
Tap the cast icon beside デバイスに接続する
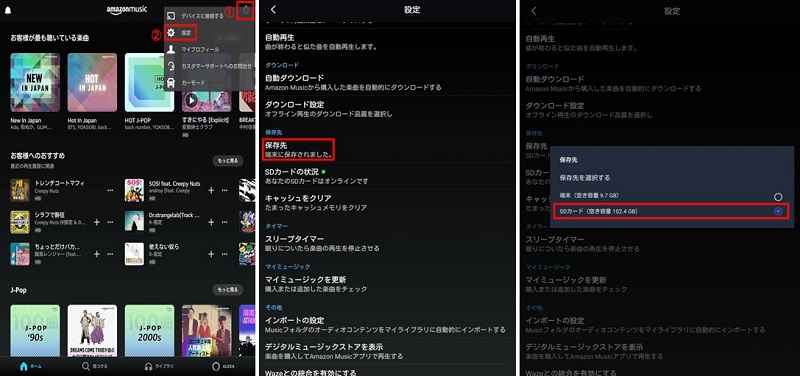coord(172,16)
